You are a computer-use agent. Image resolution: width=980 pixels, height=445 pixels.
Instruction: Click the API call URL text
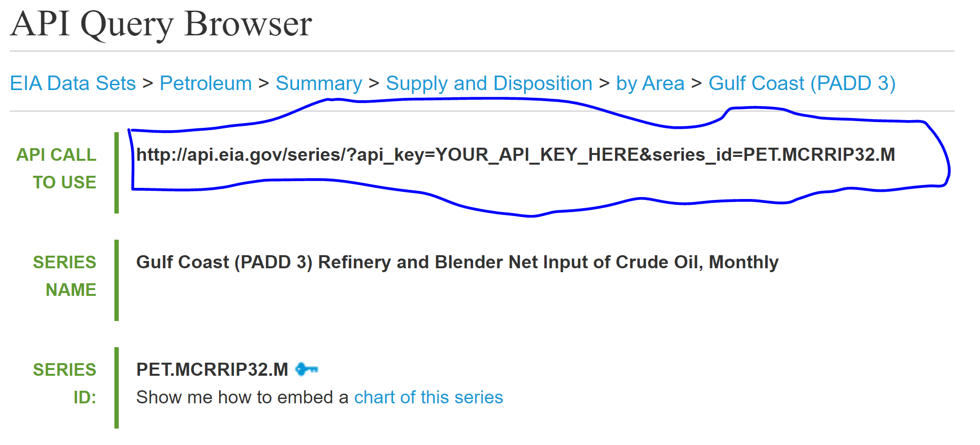515,155
